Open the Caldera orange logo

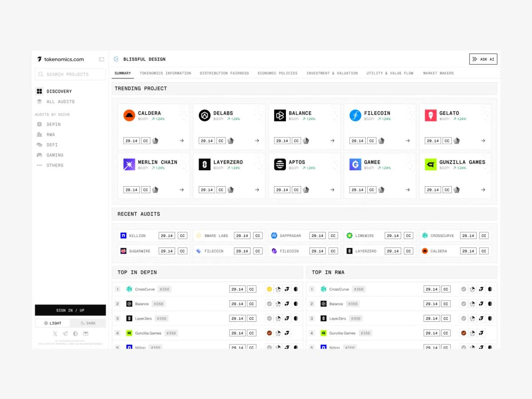(x=129, y=116)
